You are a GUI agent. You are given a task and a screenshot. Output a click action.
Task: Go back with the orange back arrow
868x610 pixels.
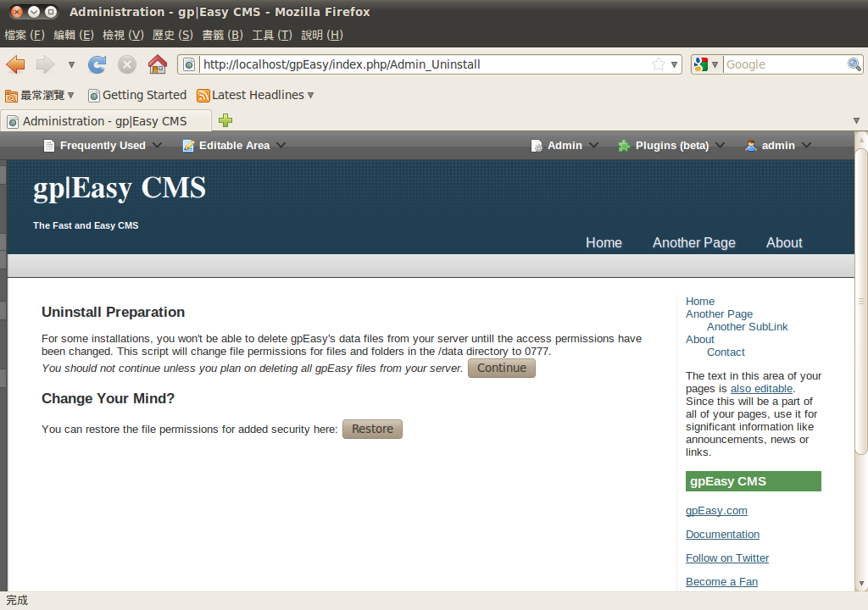[x=15, y=64]
